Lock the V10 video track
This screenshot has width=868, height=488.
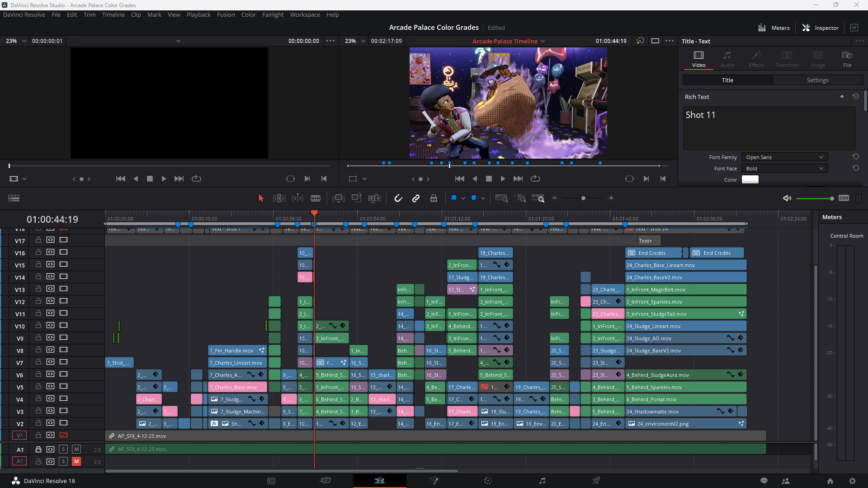pos(38,326)
